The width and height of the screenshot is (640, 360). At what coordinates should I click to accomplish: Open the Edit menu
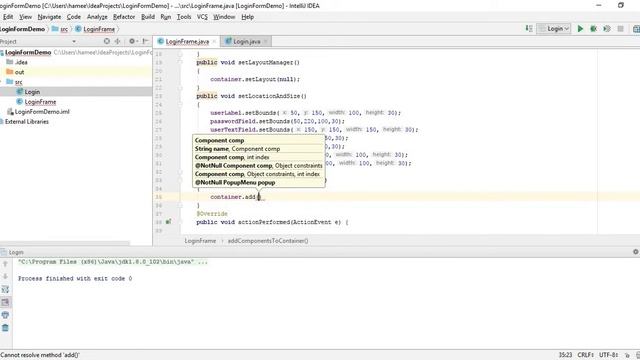coord(8,17)
